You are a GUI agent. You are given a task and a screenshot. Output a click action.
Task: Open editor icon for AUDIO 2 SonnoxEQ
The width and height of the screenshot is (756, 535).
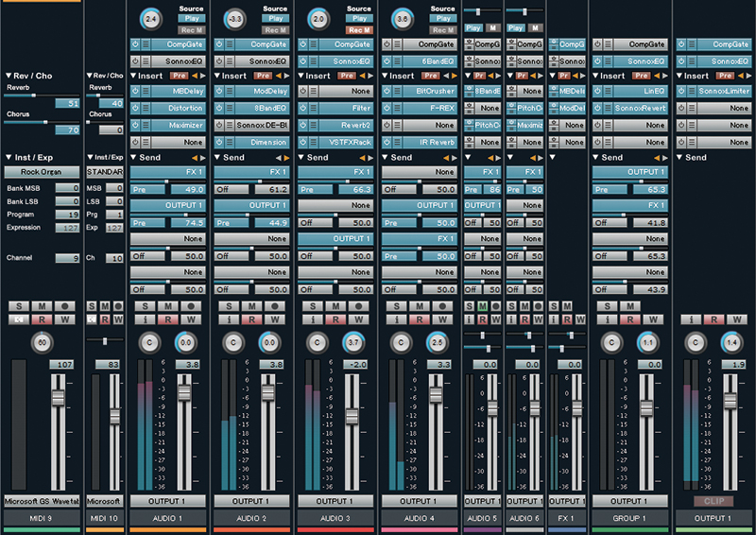[230, 61]
